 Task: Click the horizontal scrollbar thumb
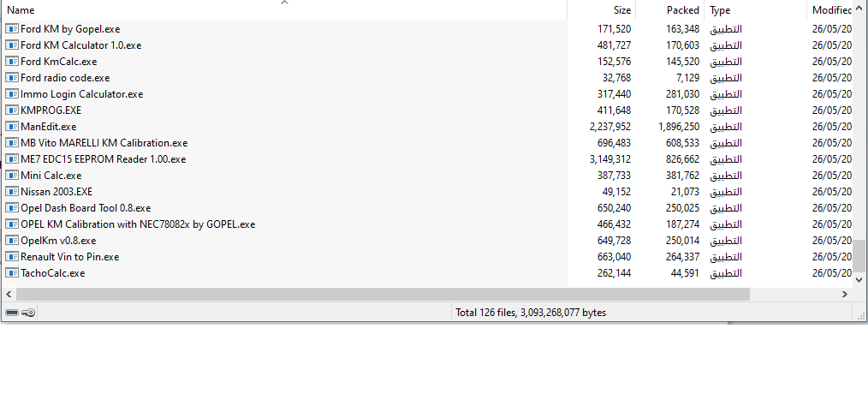pos(383,295)
